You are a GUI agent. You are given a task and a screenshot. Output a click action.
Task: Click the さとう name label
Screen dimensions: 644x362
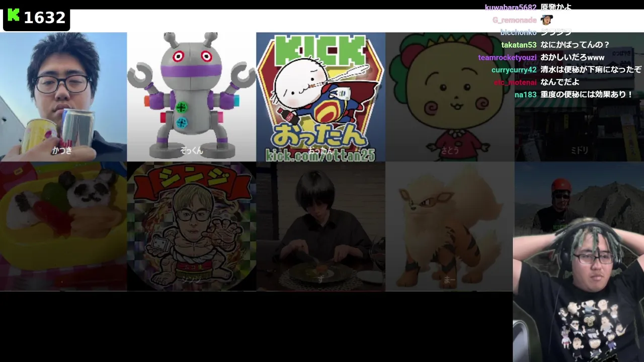click(450, 150)
